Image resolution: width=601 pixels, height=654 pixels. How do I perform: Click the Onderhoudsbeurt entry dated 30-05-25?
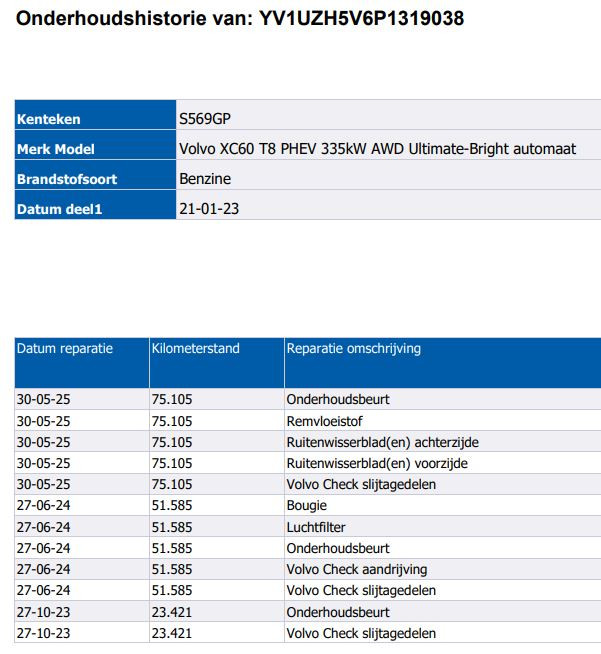coord(338,399)
